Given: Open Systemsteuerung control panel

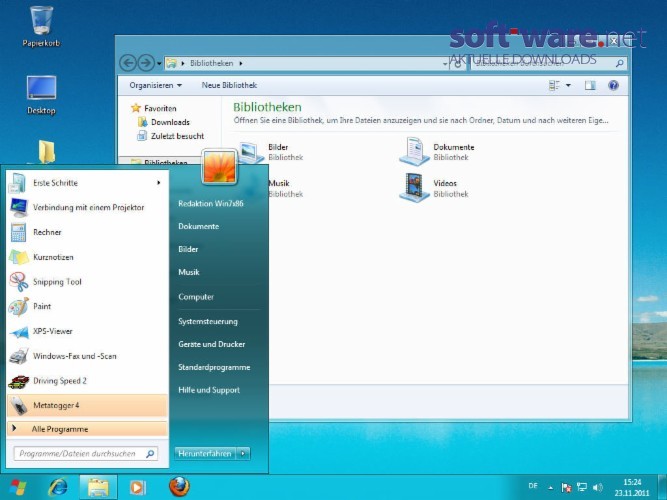Looking at the screenshot, I should click(x=208, y=321).
